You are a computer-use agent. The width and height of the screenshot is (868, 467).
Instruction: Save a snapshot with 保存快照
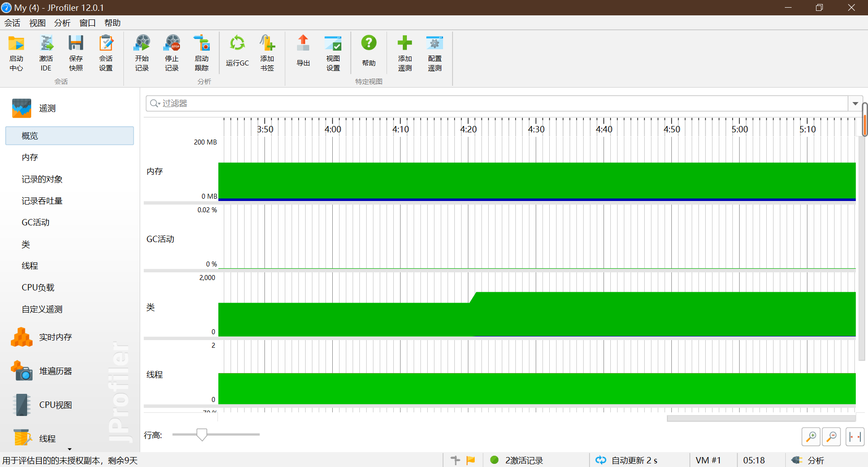pos(76,53)
